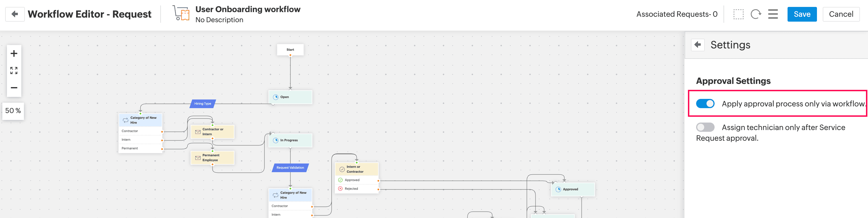Click the 50 % zoom level box
Viewport: 868px width, 218px height.
13,111
